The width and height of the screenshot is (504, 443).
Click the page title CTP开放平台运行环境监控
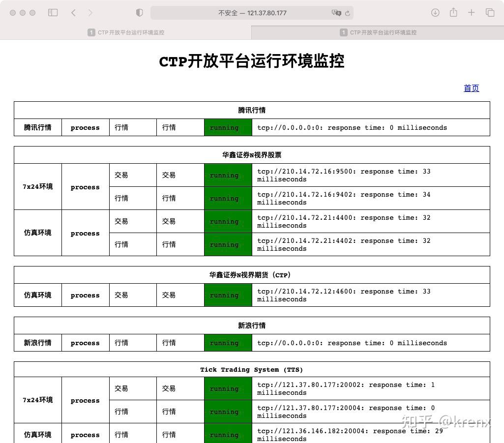pyautogui.click(x=252, y=61)
